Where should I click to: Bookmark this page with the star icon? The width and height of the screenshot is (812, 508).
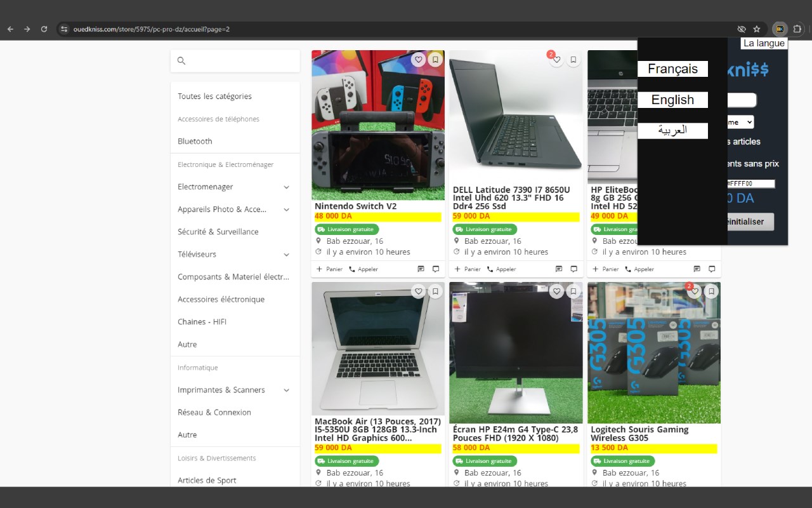coord(757,29)
